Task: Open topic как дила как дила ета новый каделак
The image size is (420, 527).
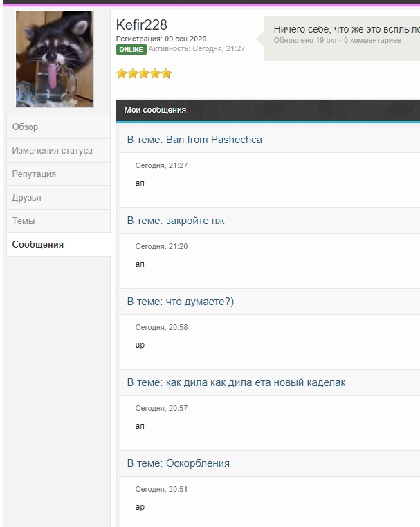Action: tap(255, 382)
